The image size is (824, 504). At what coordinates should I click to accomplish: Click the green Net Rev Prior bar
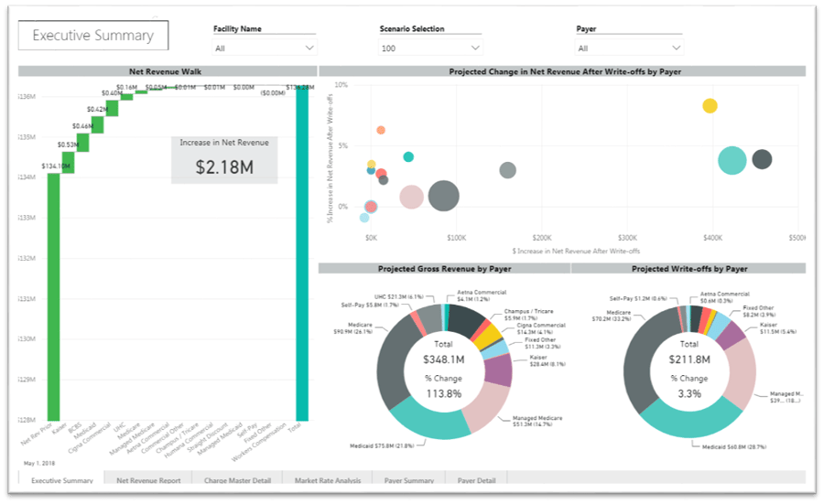[54, 296]
